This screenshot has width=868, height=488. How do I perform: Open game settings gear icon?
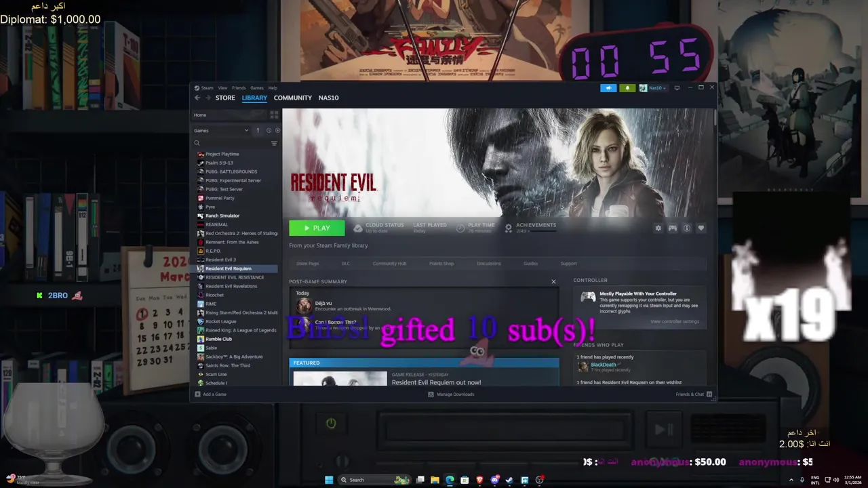click(x=658, y=228)
